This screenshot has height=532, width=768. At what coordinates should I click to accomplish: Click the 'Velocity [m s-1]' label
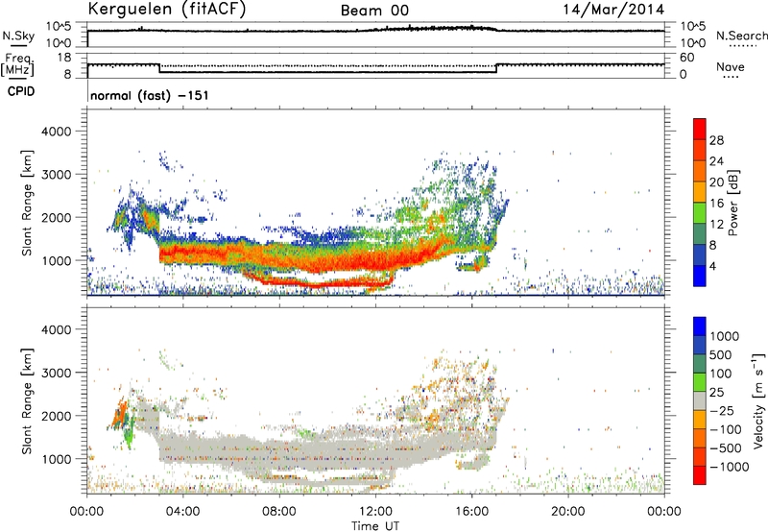(x=758, y=400)
